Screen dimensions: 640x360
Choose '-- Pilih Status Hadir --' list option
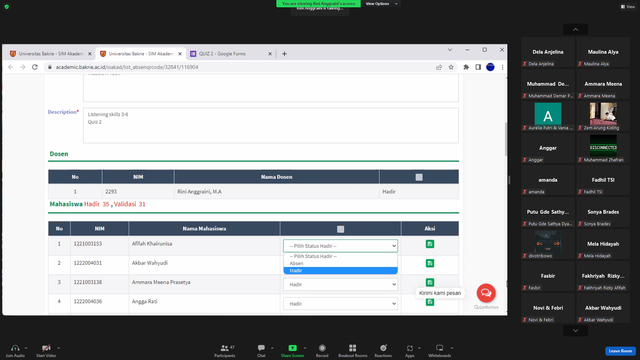click(x=340, y=256)
